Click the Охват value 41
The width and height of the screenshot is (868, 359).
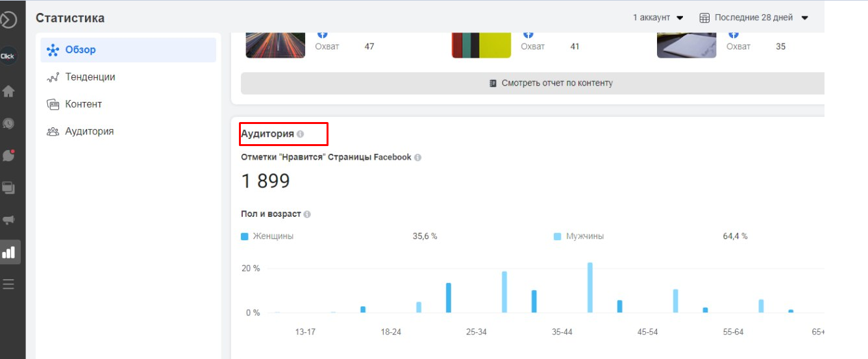(x=575, y=47)
